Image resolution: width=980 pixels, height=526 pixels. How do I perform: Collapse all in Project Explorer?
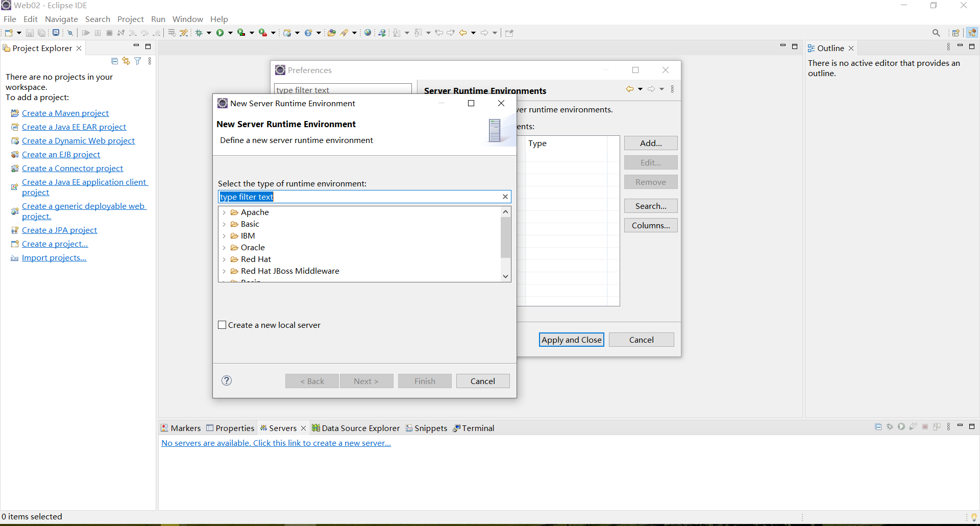click(x=114, y=61)
